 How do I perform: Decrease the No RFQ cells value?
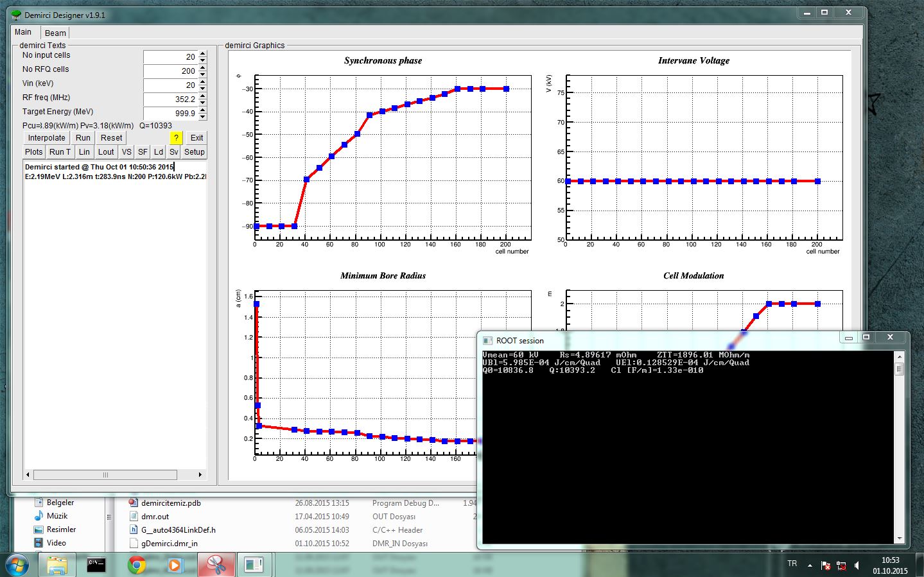[203, 74]
